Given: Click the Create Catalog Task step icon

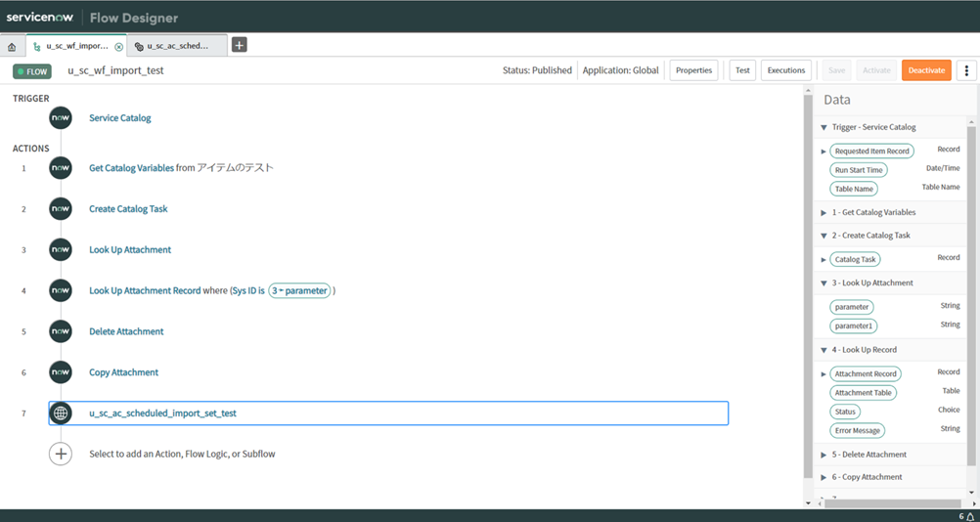Looking at the screenshot, I should point(61,209).
